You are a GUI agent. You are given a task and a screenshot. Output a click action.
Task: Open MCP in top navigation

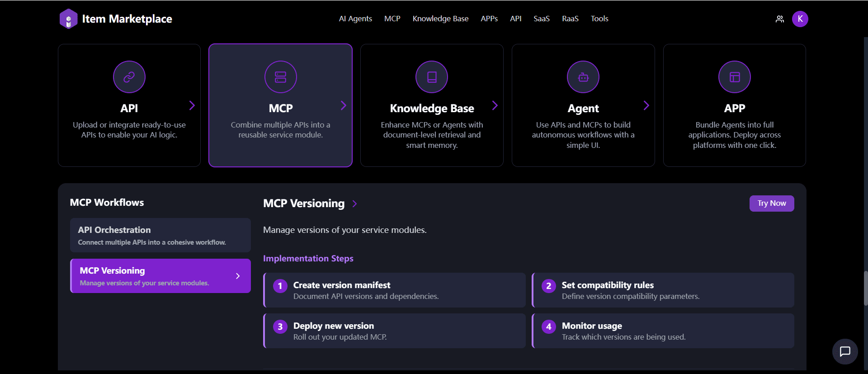(392, 19)
